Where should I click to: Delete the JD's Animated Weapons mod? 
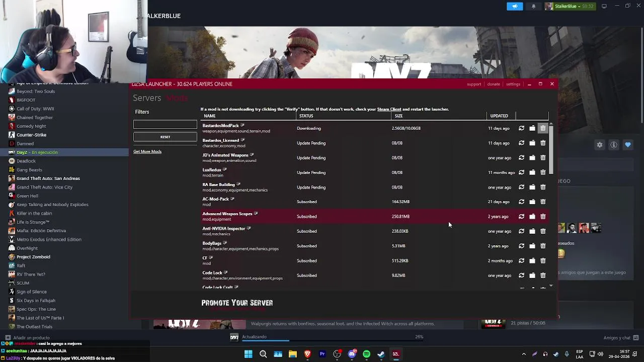click(543, 158)
